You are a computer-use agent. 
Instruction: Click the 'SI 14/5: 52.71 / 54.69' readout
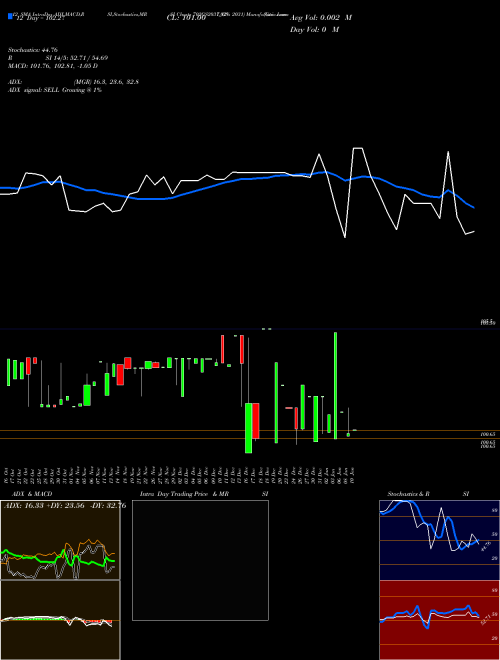pyautogui.click(x=77, y=58)
